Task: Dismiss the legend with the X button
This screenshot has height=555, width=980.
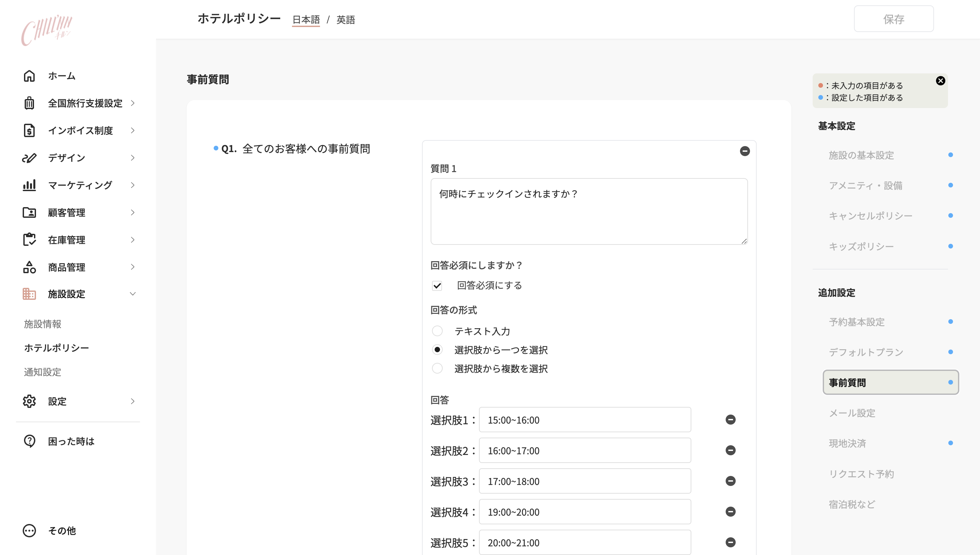Action: coord(941,80)
